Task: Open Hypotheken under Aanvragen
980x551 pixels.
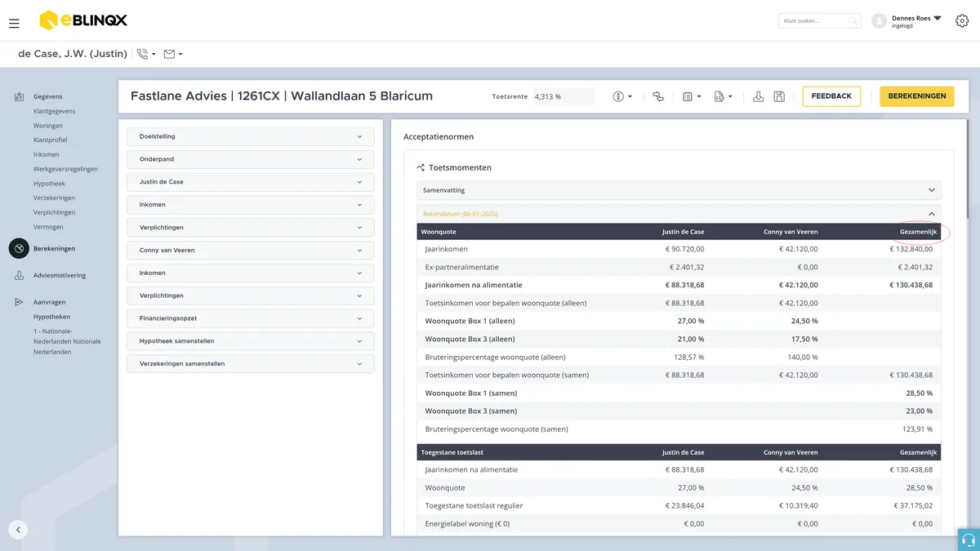Action: point(51,317)
